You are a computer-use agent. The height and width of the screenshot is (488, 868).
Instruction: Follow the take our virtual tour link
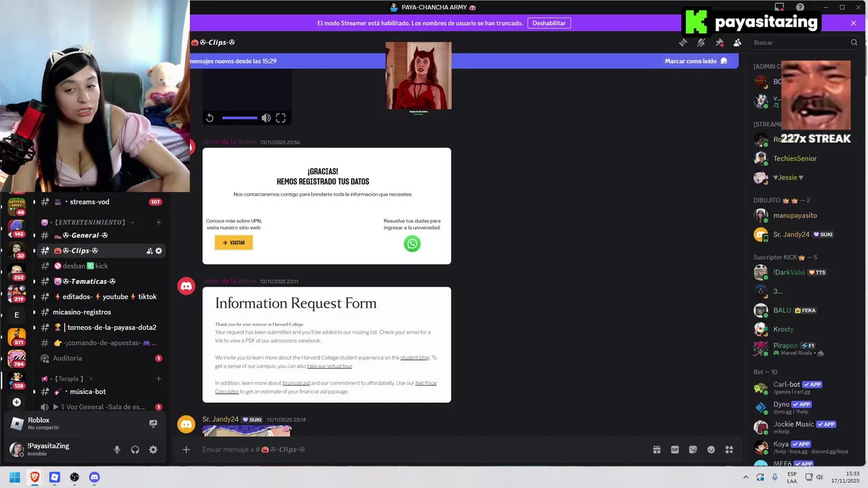tap(330, 366)
